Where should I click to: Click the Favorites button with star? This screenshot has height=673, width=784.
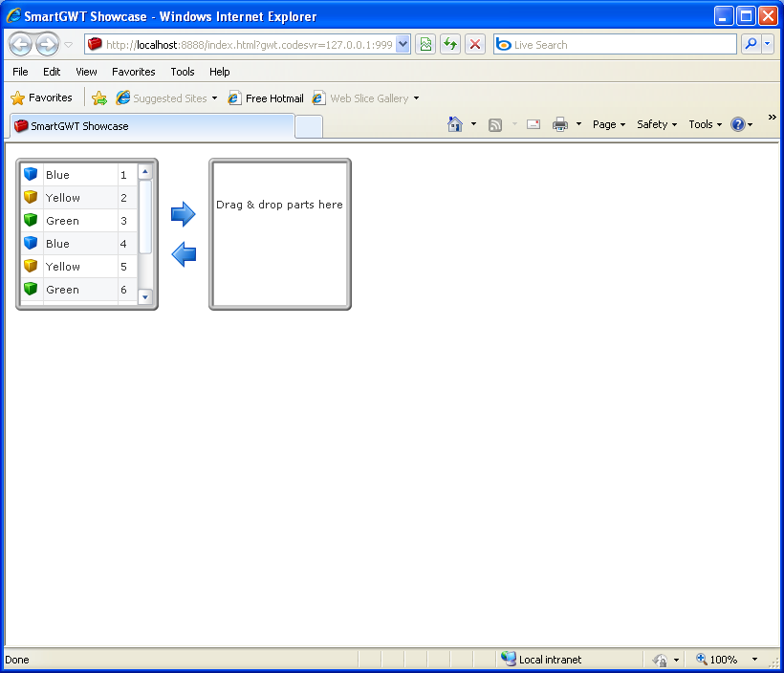click(x=41, y=98)
